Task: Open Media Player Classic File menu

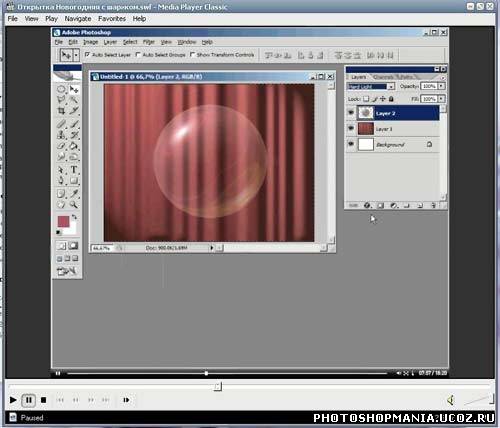Action: tap(13, 19)
